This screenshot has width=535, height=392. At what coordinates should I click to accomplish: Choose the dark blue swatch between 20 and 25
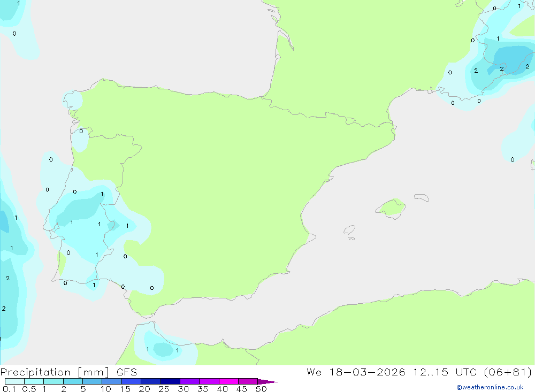151,381
